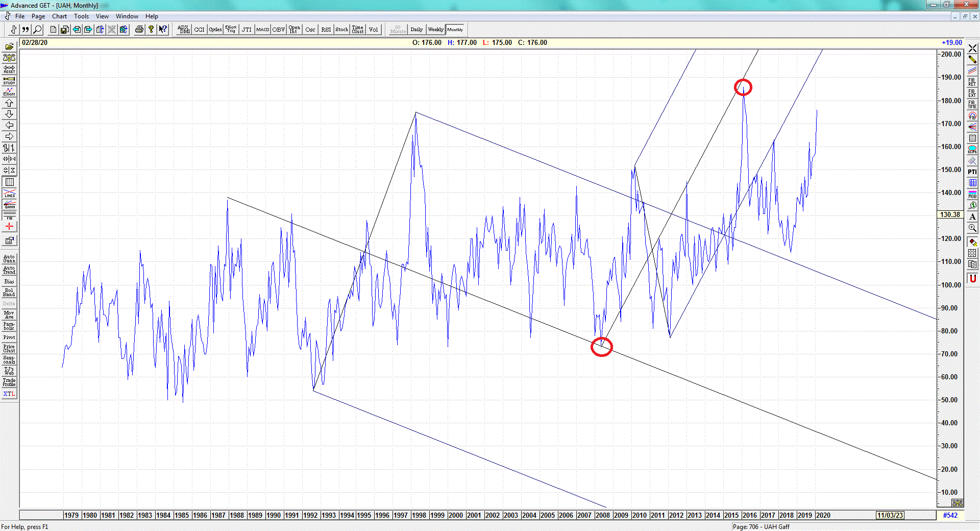Image resolution: width=980 pixels, height=531 pixels.
Task: Select the FIB EXT extension tool
Action: point(972,93)
